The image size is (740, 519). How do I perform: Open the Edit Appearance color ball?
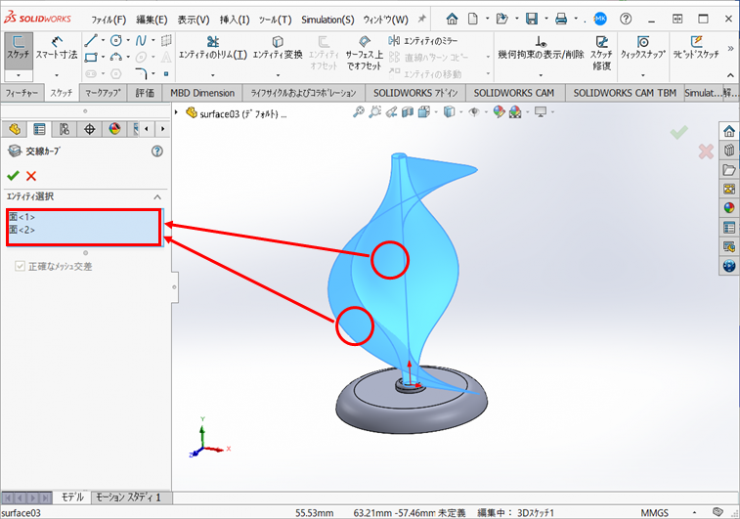(500, 113)
